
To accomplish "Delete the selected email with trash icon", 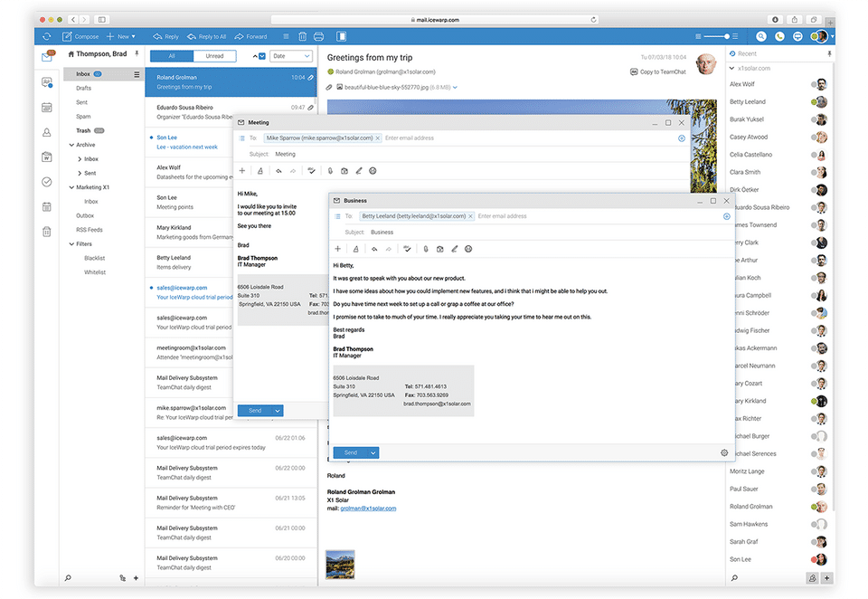I will click(x=302, y=36).
